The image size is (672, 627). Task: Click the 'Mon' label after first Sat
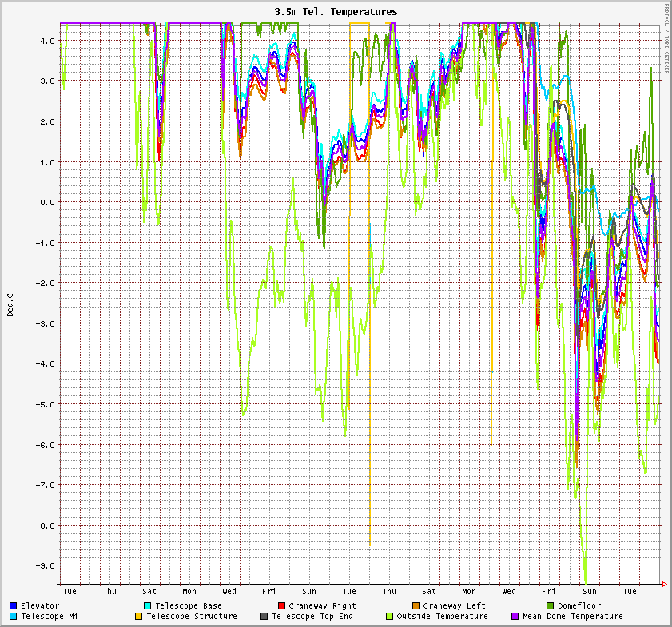pyautogui.click(x=189, y=591)
